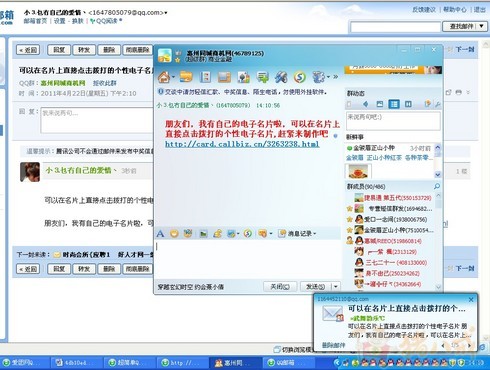
Task: Open QQ阅读 in the mail header
Action: (x=106, y=21)
